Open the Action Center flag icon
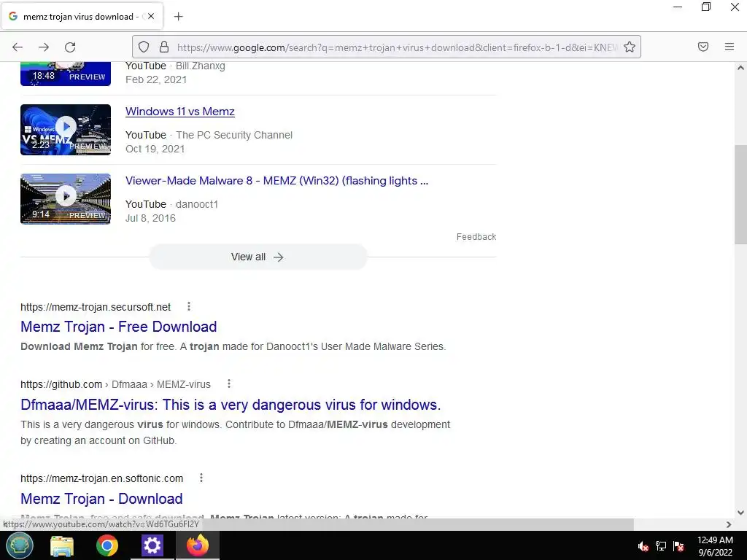Viewport: 747px width, 560px height. click(678, 546)
